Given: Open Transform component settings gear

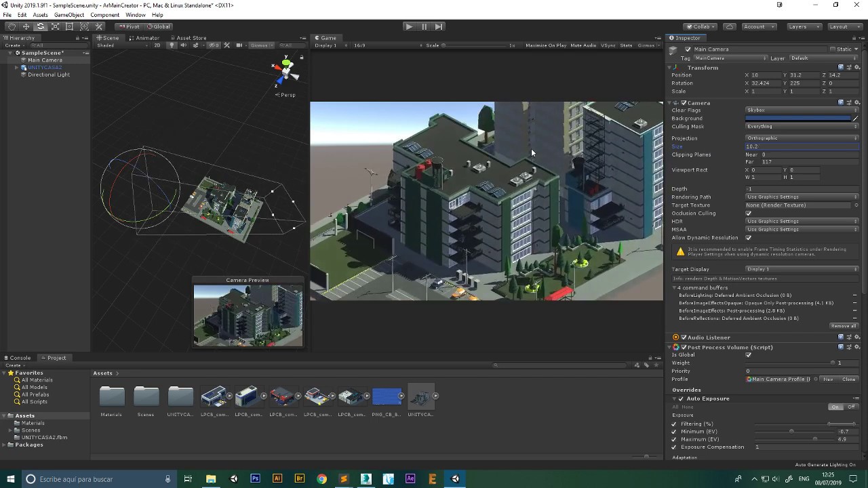Looking at the screenshot, I should (x=857, y=67).
